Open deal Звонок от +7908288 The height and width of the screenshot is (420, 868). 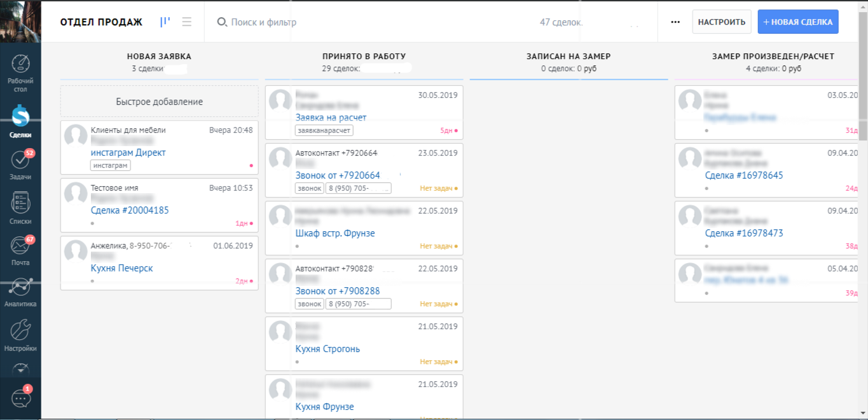point(338,291)
